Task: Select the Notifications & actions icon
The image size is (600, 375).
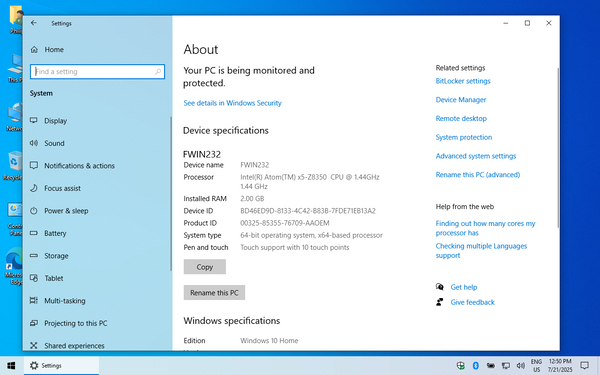Action: coord(34,165)
